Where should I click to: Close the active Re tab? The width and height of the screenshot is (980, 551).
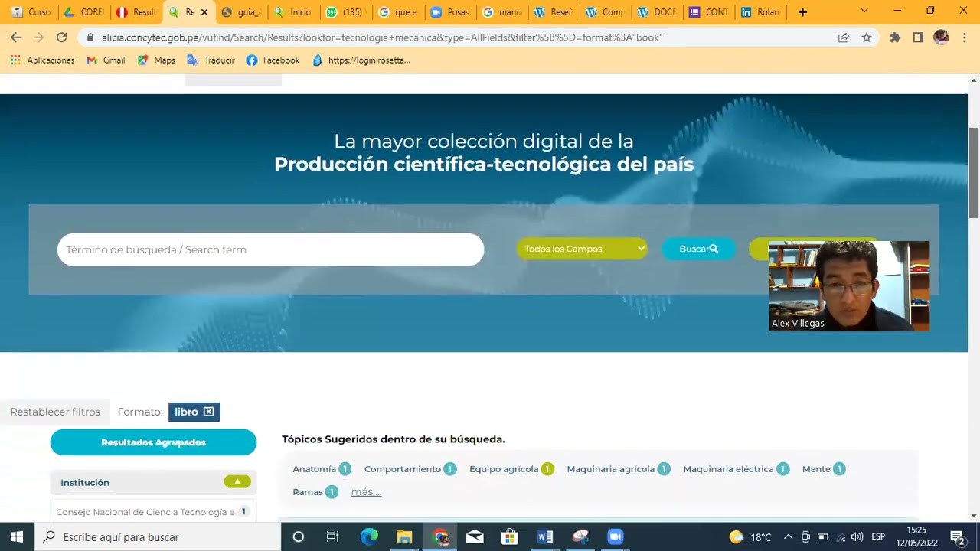204,12
